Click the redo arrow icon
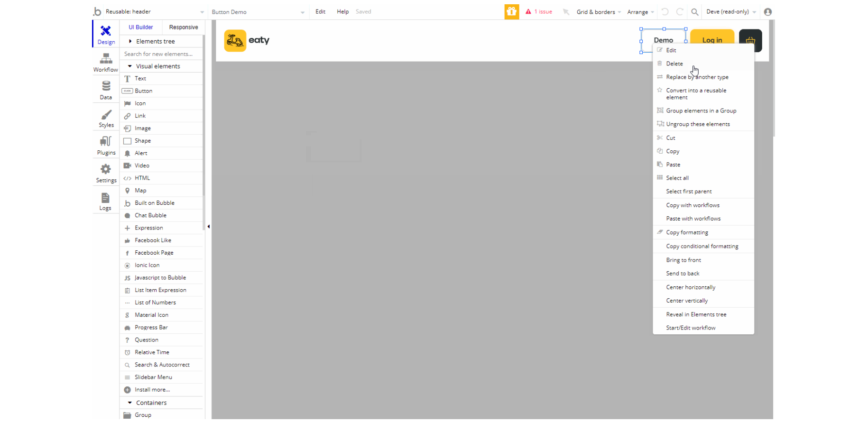Image resolution: width=868 pixels, height=422 pixels. click(x=680, y=12)
